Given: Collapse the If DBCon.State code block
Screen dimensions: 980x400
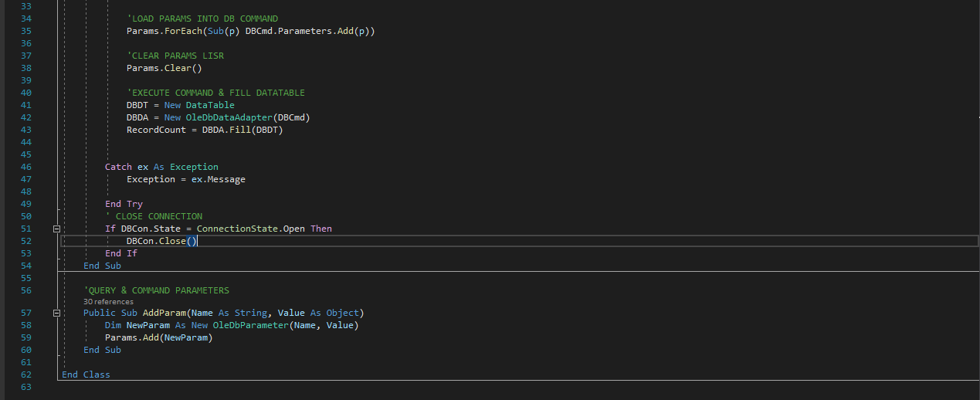Looking at the screenshot, I should point(56,229).
